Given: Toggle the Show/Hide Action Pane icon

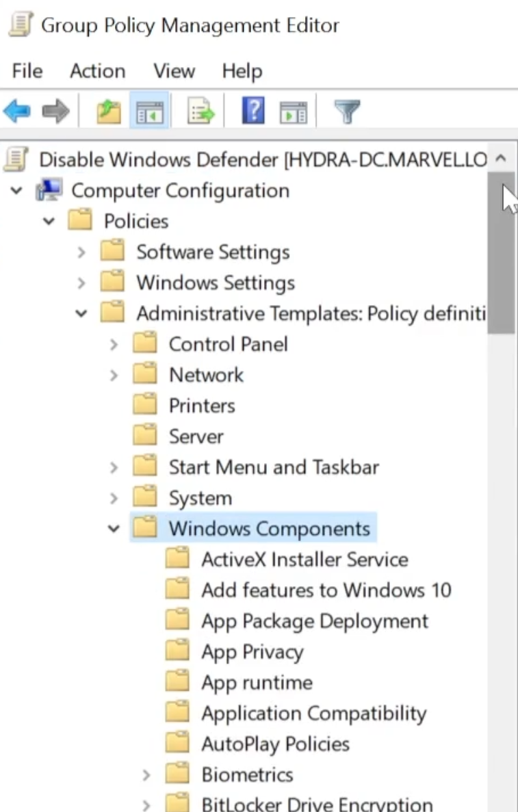Looking at the screenshot, I should (x=294, y=111).
